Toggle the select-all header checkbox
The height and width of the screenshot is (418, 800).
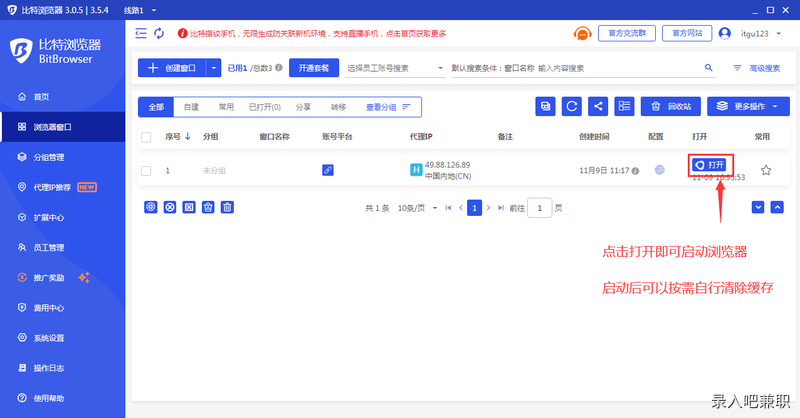pyautogui.click(x=146, y=137)
